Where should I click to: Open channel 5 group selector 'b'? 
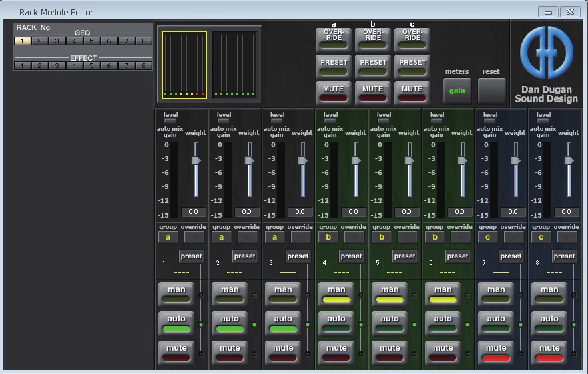pyautogui.click(x=382, y=237)
